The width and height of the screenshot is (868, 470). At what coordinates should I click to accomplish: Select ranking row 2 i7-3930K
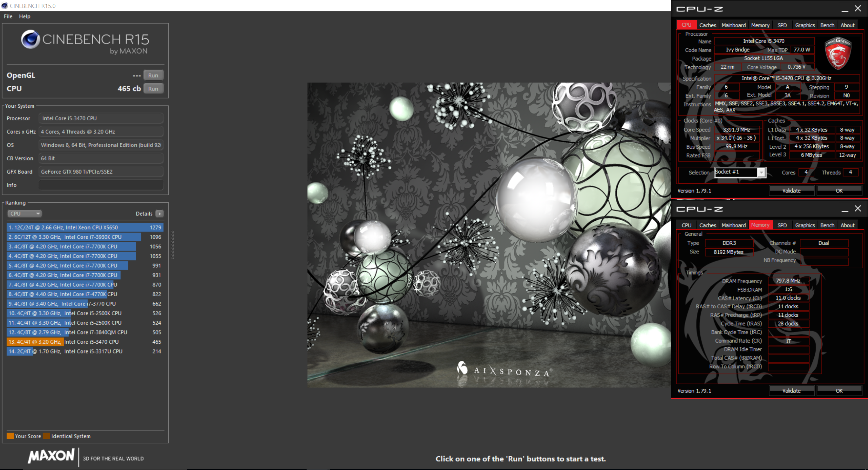click(85, 237)
